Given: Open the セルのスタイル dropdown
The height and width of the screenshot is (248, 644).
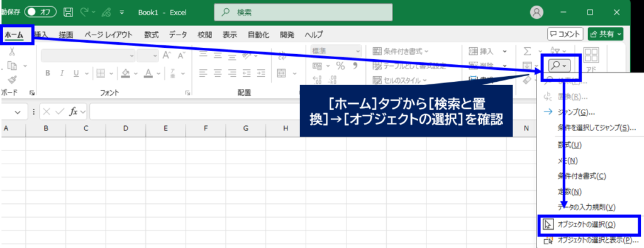Looking at the screenshot, I should click(399, 80).
